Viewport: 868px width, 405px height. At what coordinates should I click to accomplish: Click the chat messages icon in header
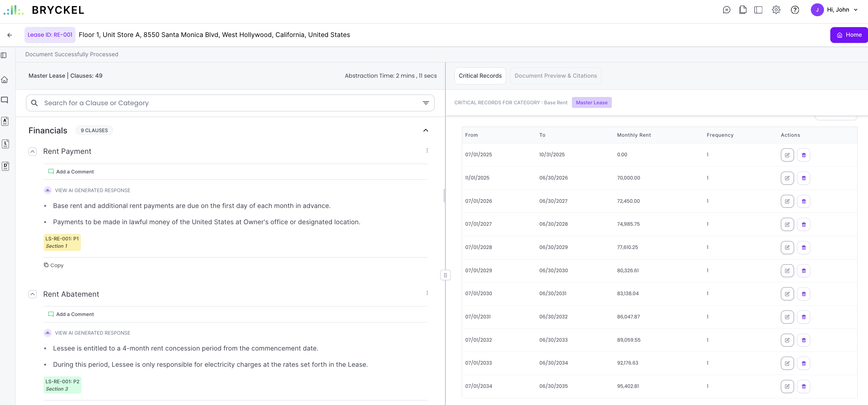click(x=726, y=10)
